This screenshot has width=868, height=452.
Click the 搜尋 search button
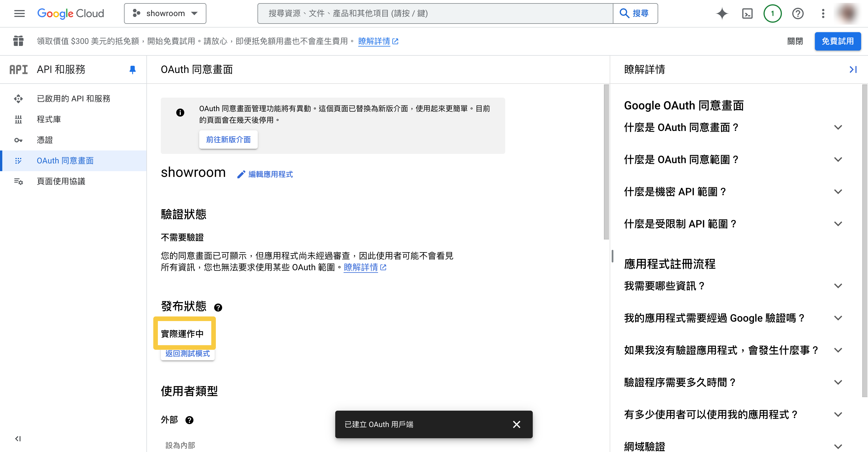coord(635,13)
